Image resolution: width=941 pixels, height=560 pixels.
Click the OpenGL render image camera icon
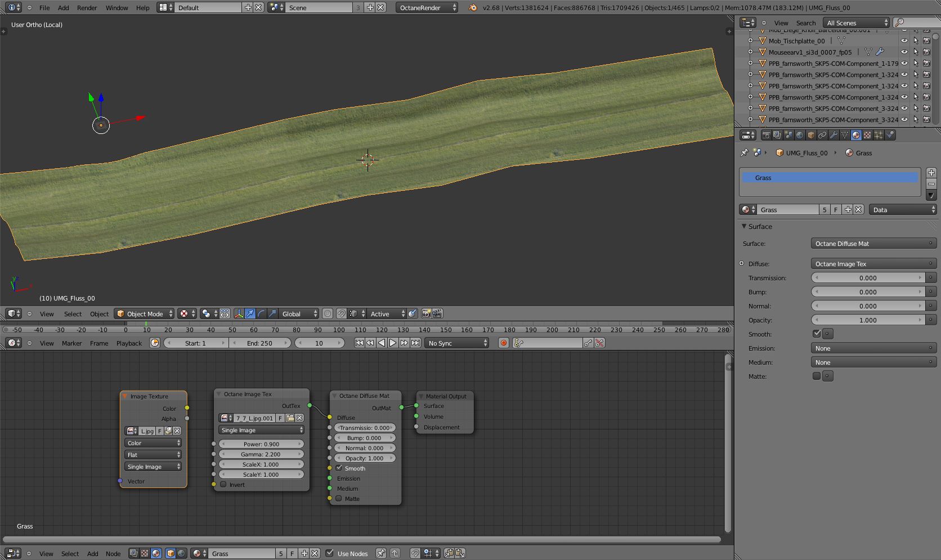(x=426, y=313)
